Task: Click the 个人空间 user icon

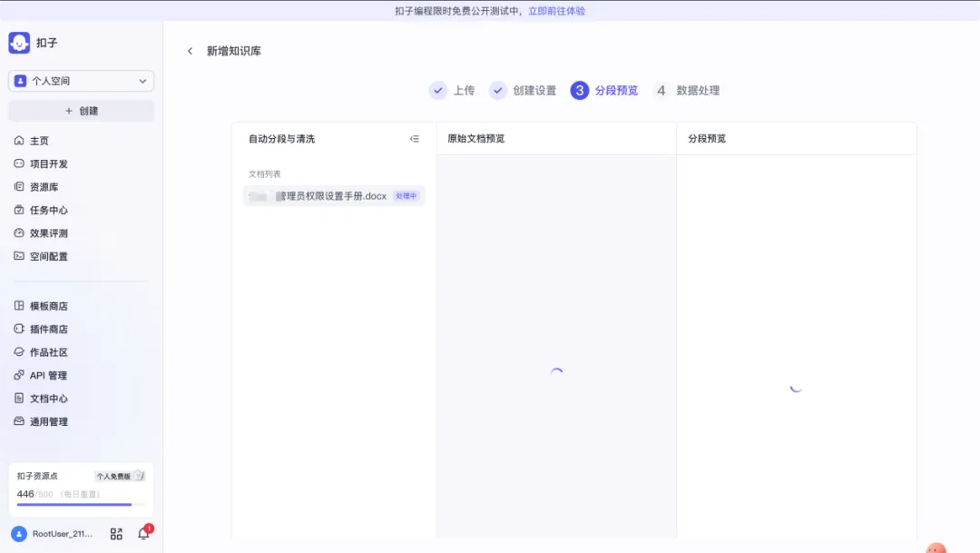Action: (x=21, y=81)
